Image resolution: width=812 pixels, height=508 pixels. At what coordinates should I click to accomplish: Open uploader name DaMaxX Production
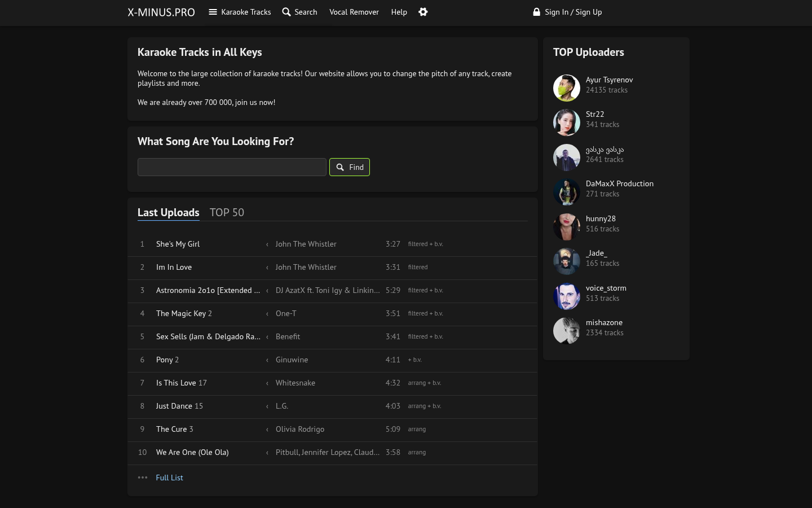pyautogui.click(x=620, y=183)
